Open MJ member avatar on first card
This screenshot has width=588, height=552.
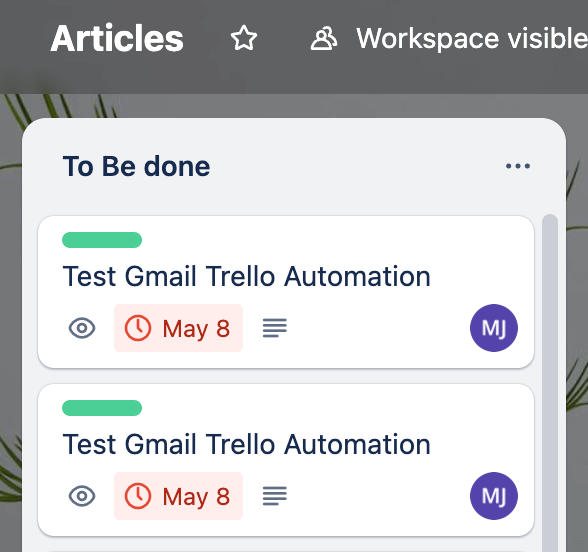coord(494,328)
